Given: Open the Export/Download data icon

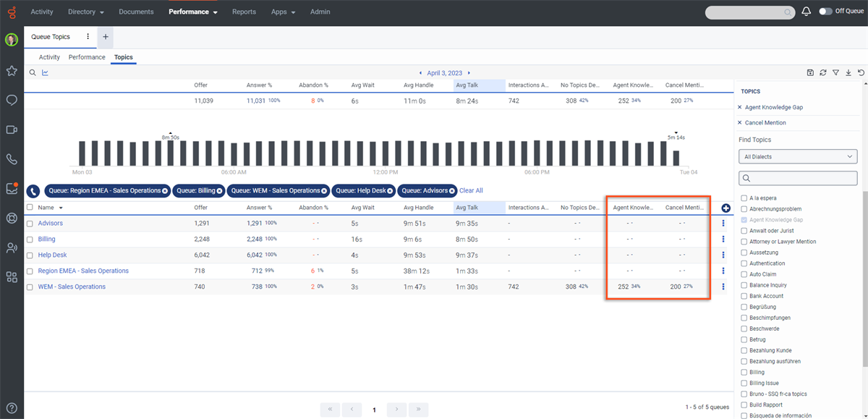Looking at the screenshot, I should coord(848,72).
